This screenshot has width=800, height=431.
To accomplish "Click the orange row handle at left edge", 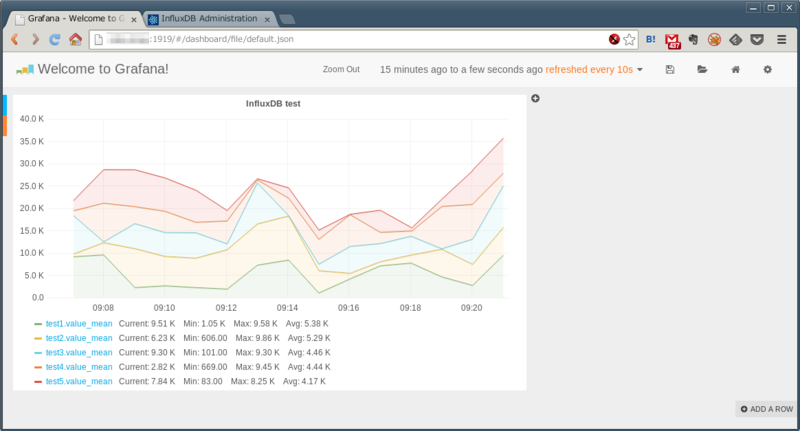I will pos(5,126).
